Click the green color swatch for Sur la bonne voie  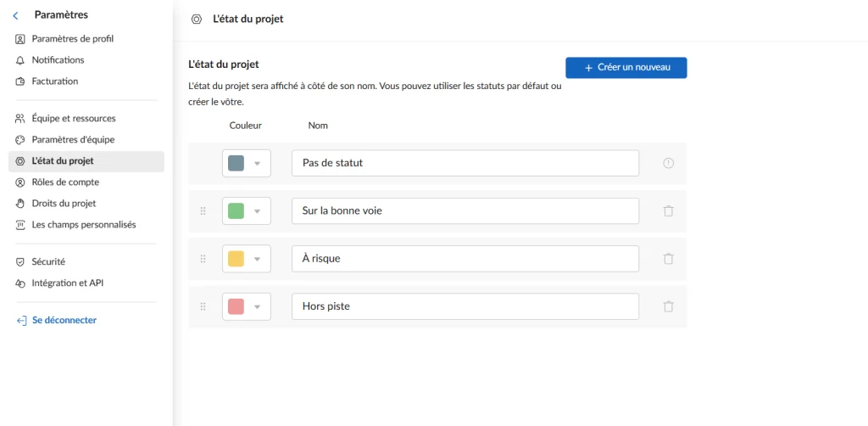pyautogui.click(x=236, y=211)
